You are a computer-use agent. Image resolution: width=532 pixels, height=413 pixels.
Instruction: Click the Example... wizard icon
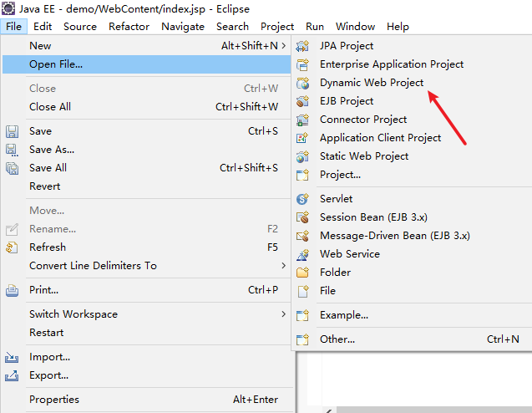(x=302, y=315)
